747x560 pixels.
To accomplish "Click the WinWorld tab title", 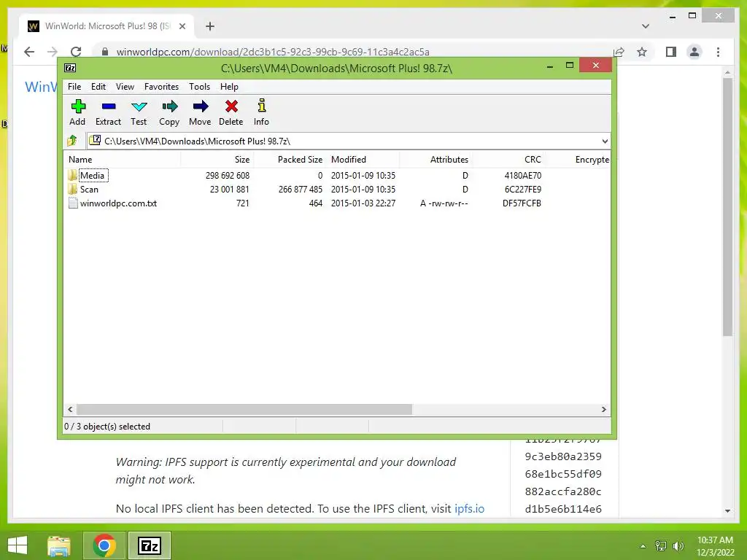I will click(x=108, y=26).
